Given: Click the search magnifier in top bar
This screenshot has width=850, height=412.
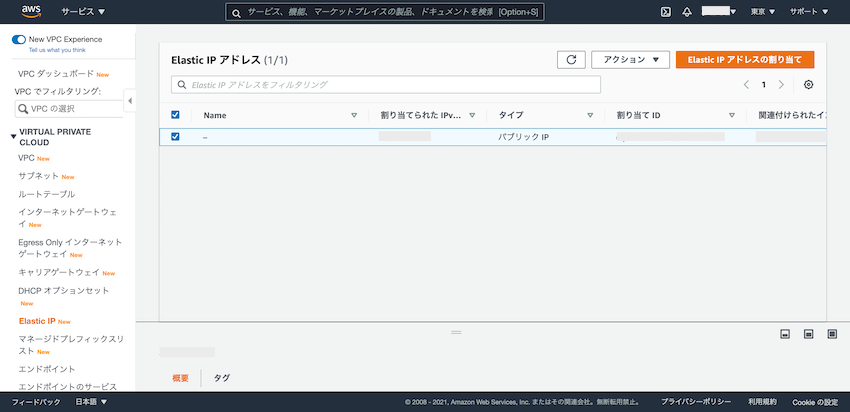Looking at the screenshot, I should point(236,13).
